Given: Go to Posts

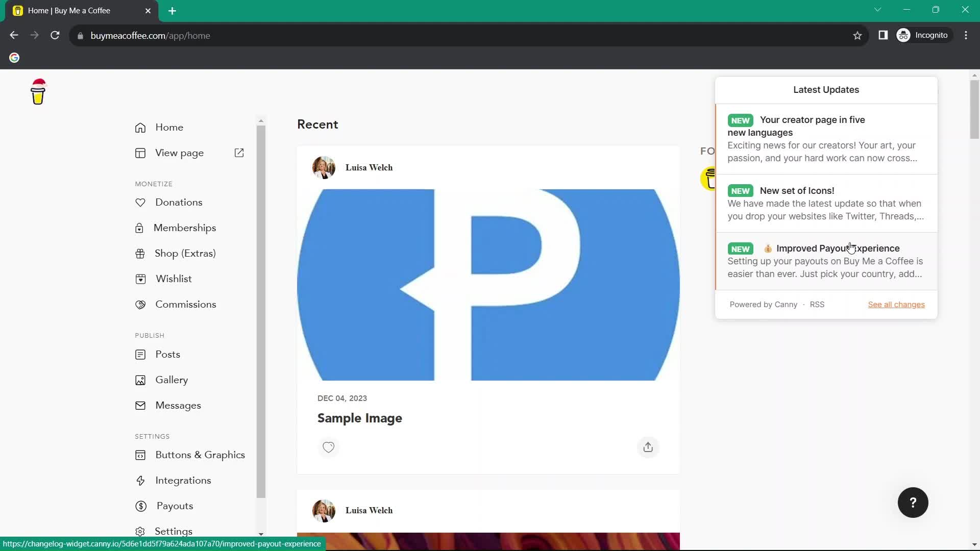Looking at the screenshot, I should coord(167,355).
